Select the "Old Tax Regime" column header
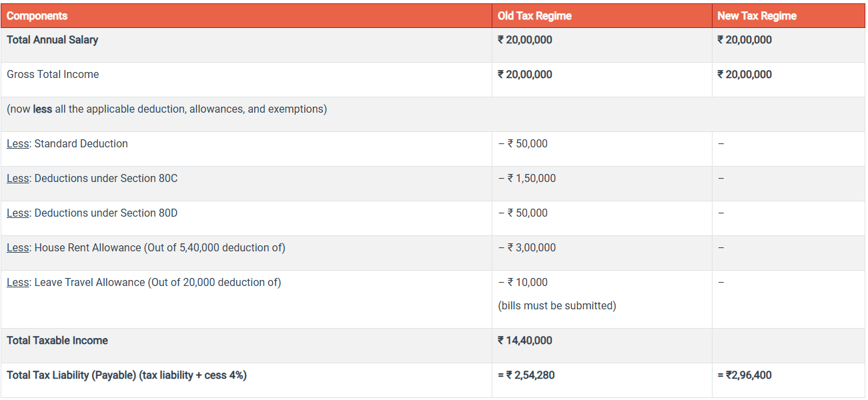 [534, 15]
